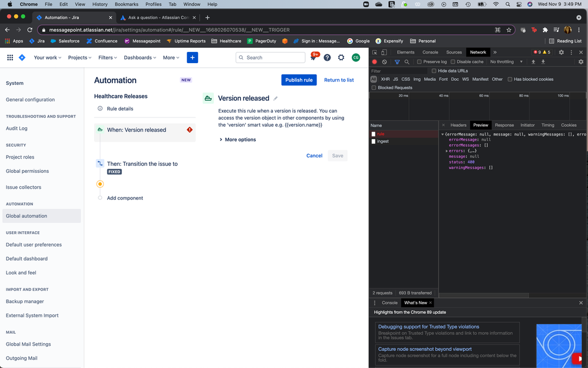Enable Disable cache checkbox
This screenshot has width=588, height=368.
pyautogui.click(x=452, y=61)
